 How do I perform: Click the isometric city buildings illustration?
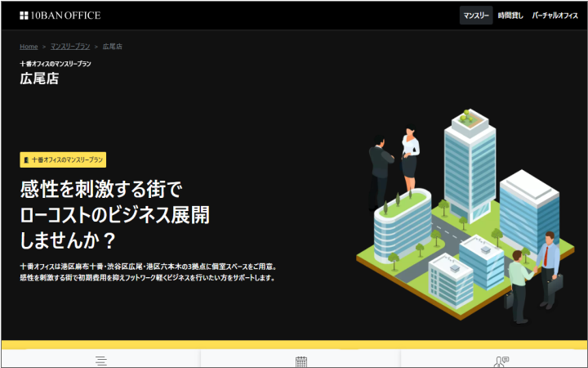pyautogui.click(x=465, y=216)
